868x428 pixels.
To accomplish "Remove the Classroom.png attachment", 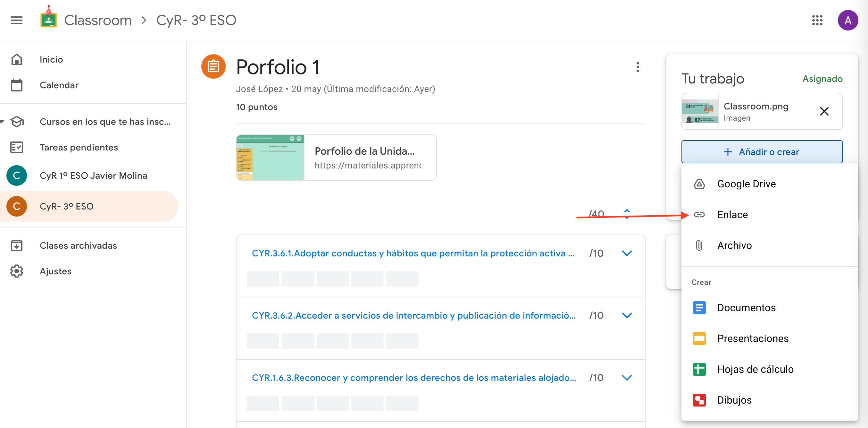I will tap(824, 111).
